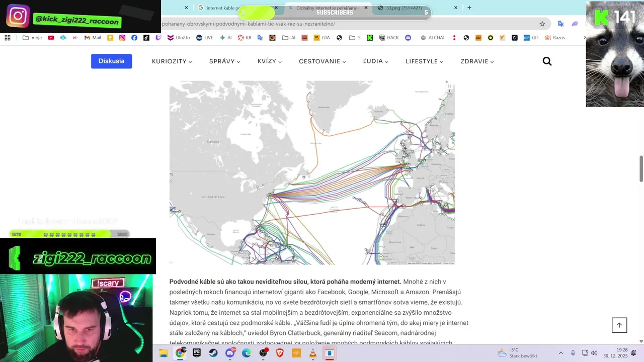Open the LIVE bookmark

204,38
